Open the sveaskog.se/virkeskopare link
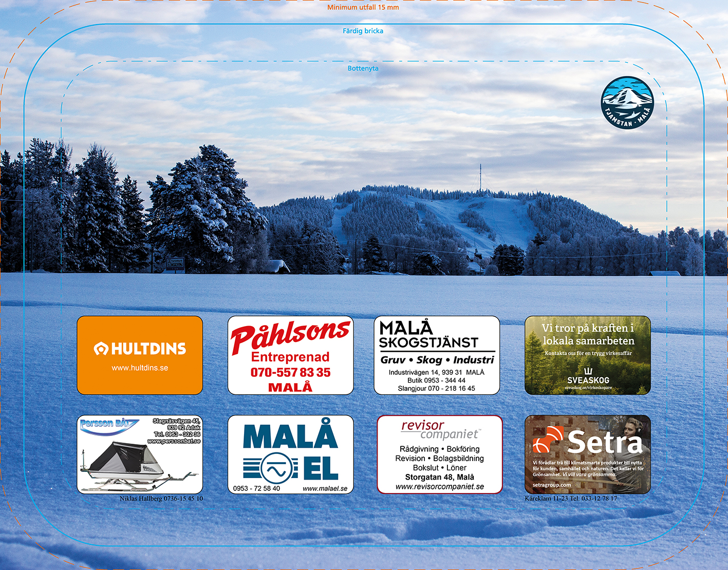 pyautogui.click(x=588, y=388)
